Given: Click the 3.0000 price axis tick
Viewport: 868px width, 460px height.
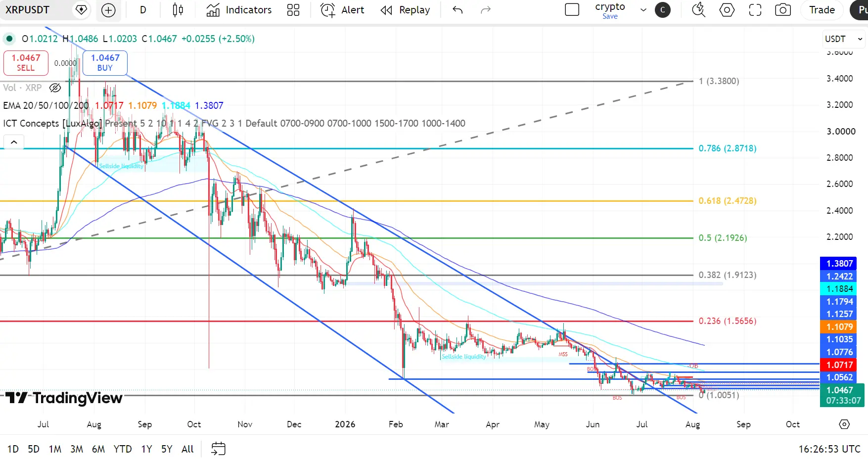Looking at the screenshot, I should pos(841,132).
